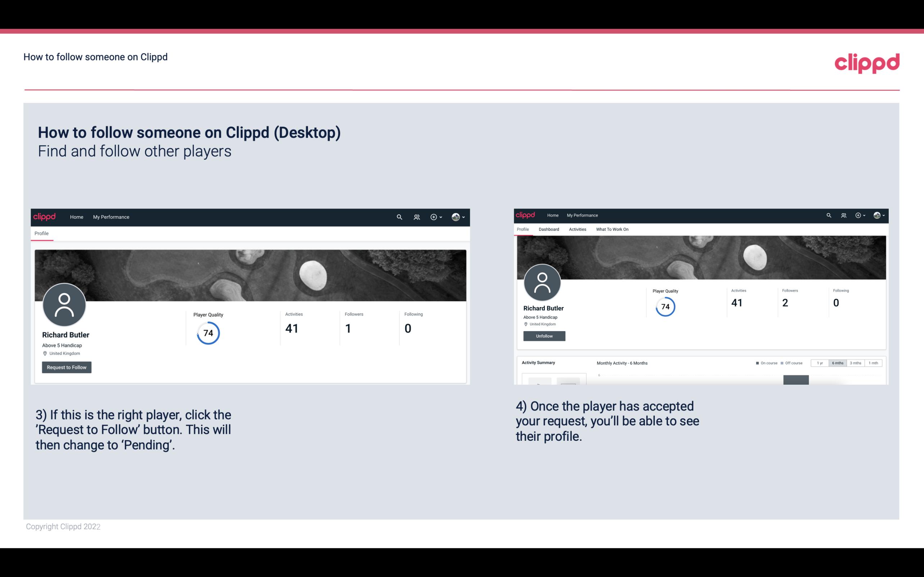
Task: Click the 'Unfollow' button on accepted profile
Action: [543, 336]
